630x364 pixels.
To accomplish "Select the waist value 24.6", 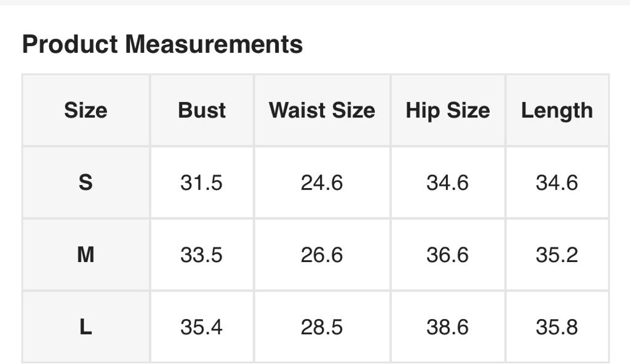I will coord(322,183).
